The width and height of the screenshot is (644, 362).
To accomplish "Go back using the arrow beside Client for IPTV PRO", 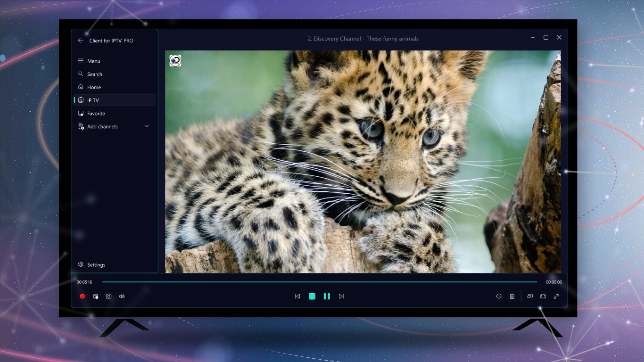I will coord(81,41).
